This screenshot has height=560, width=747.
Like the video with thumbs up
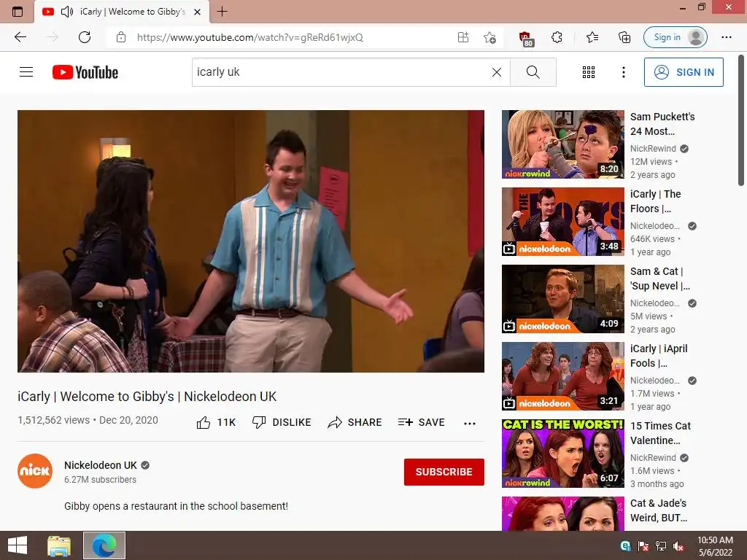[216, 422]
